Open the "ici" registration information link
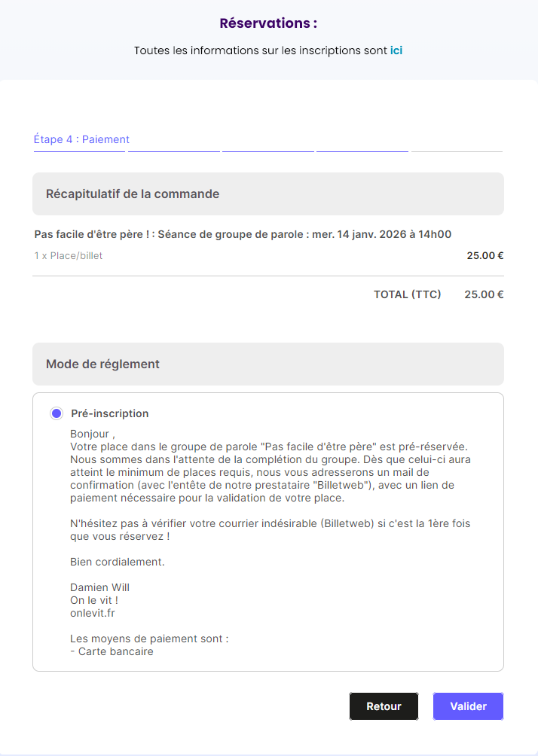This screenshot has height=756, width=538. click(x=396, y=51)
